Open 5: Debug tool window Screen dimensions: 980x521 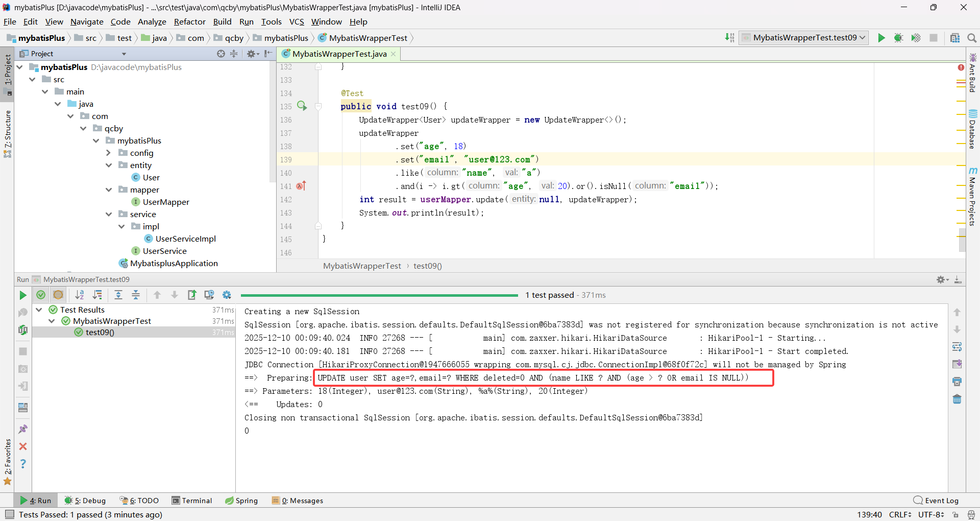tap(85, 501)
